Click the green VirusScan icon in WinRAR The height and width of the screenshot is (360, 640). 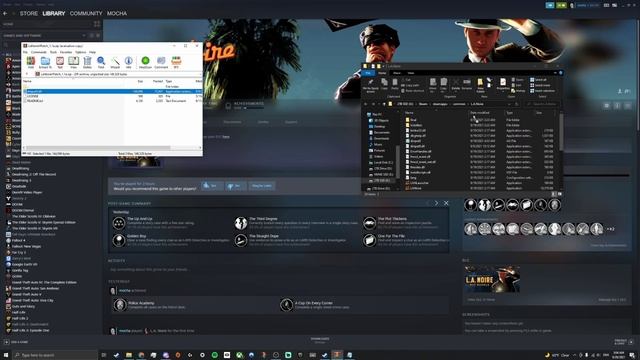[145, 62]
